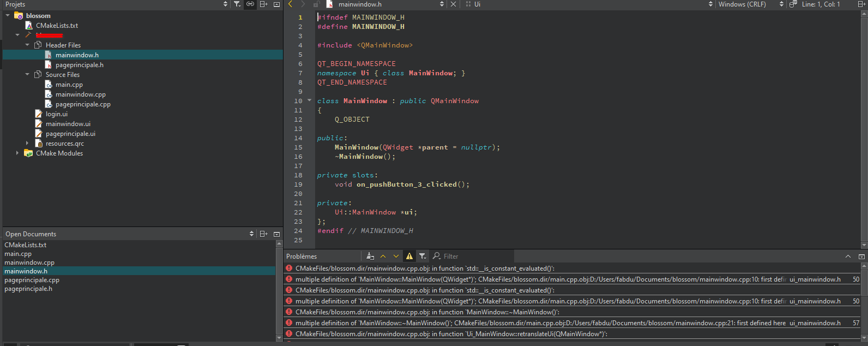Go back with the yellow left arrow
Screen dimensions: 868x346
coord(290,4)
